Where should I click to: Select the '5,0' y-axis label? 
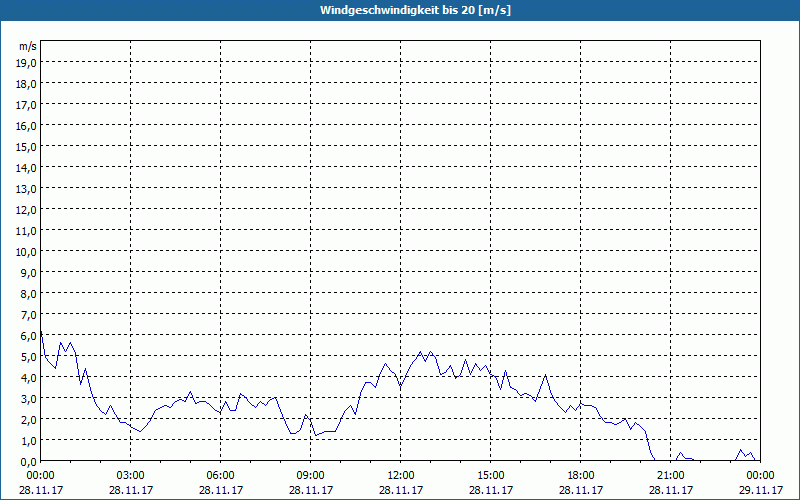(29, 357)
